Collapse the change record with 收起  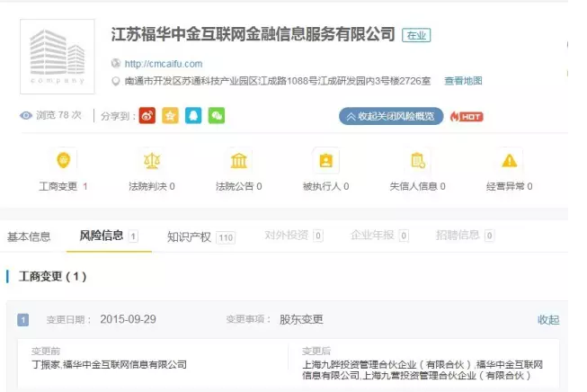[x=548, y=320]
